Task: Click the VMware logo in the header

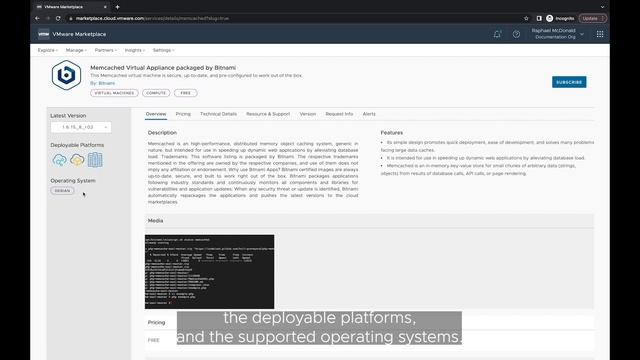Action: click(43, 34)
